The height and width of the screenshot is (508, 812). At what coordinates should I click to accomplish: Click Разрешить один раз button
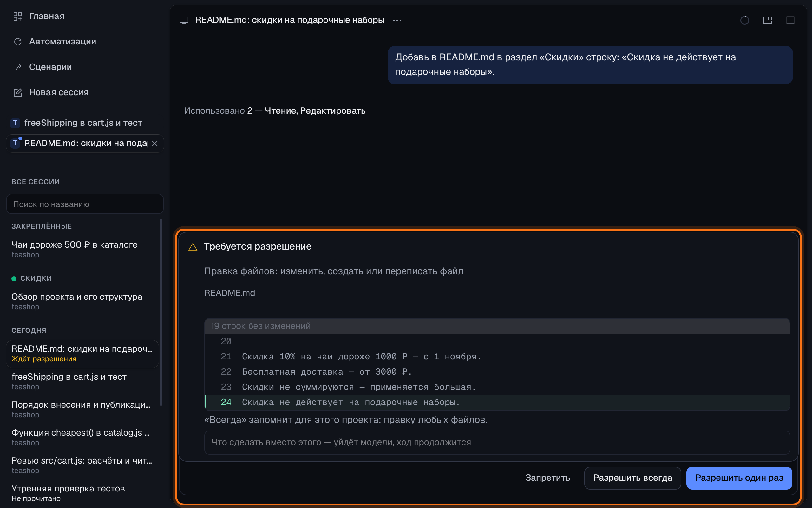pyautogui.click(x=739, y=478)
